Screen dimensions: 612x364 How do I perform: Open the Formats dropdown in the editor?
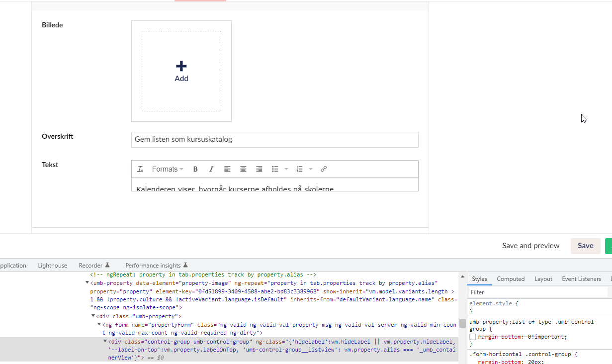tap(167, 169)
